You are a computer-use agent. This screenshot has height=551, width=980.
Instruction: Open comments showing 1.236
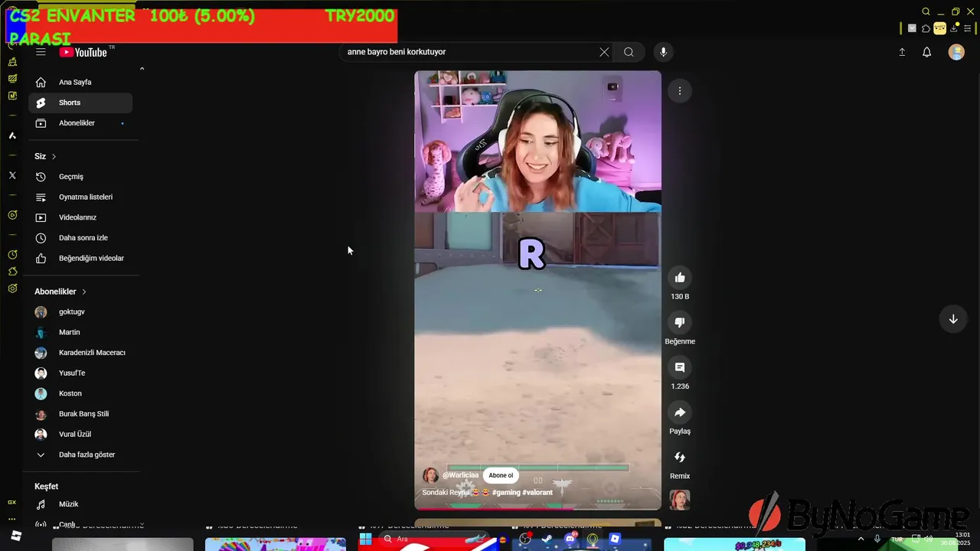coord(680,367)
